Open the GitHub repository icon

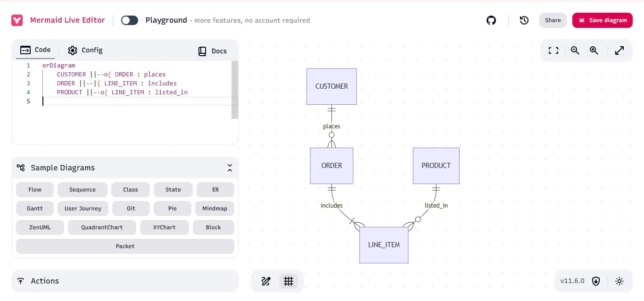[x=491, y=20]
